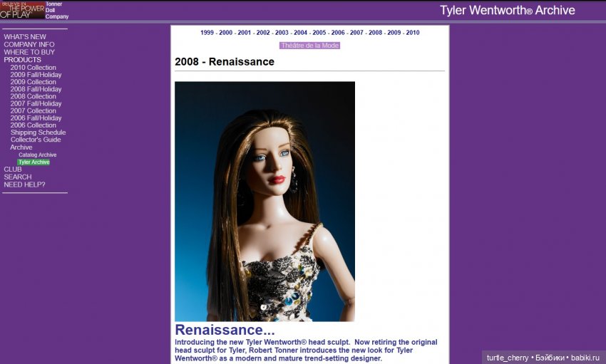Select the PRODUCTS menu item

point(22,60)
